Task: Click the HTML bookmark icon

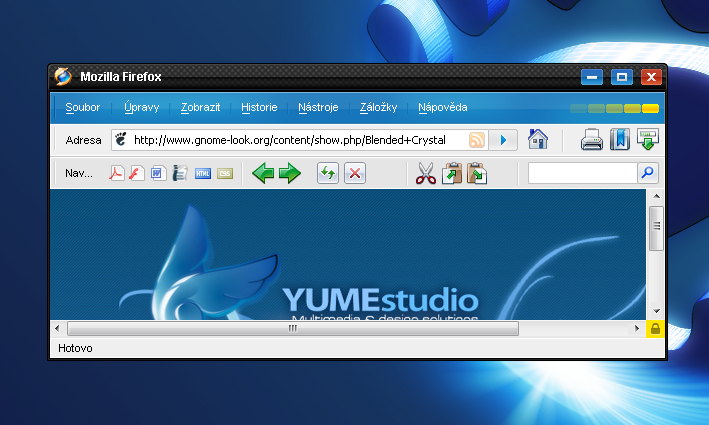Action: click(x=203, y=174)
